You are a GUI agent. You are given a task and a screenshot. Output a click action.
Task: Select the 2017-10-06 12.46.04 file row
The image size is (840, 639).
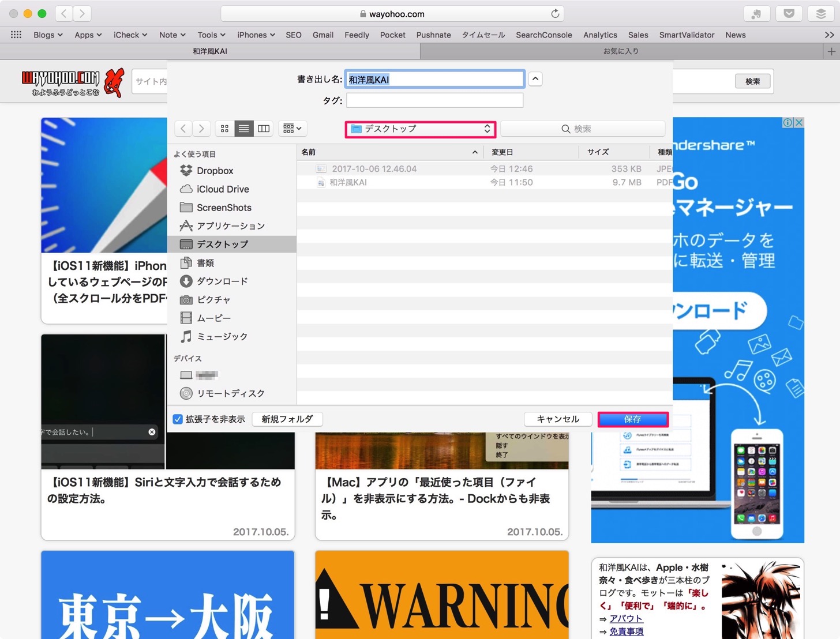coord(485,169)
